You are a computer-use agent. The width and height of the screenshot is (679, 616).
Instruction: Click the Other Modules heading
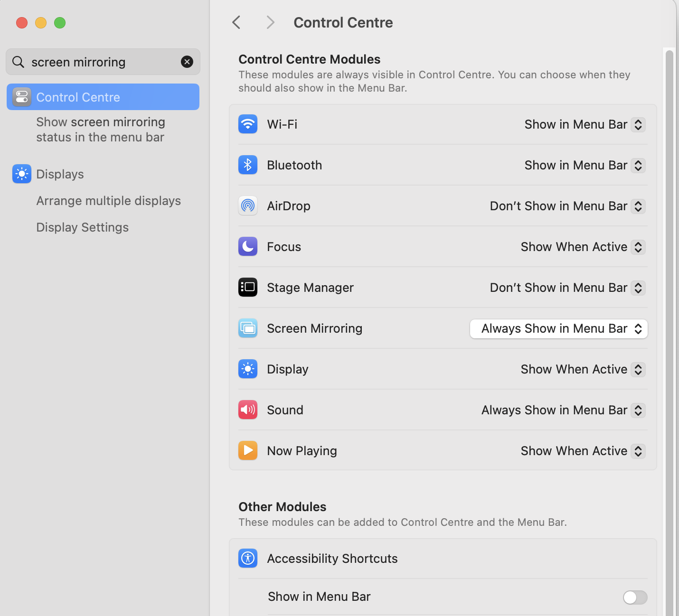[x=283, y=507]
